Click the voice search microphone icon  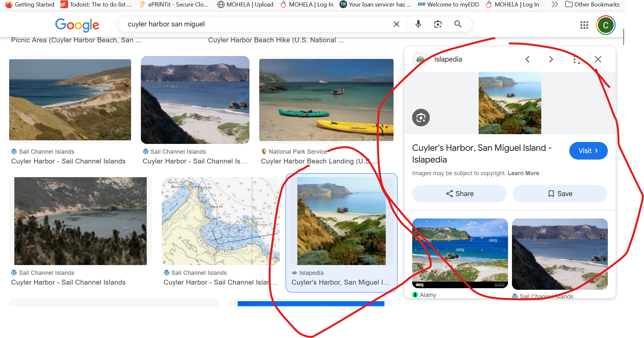(418, 24)
